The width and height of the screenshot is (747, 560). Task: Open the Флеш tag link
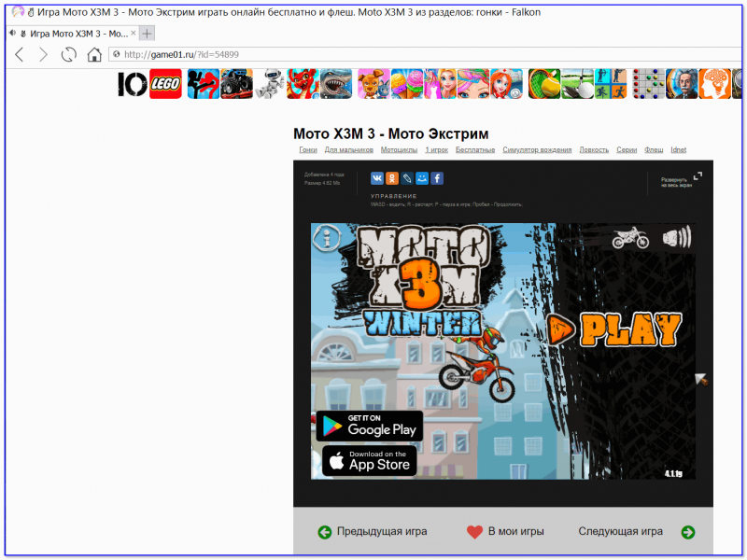(654, 149)
